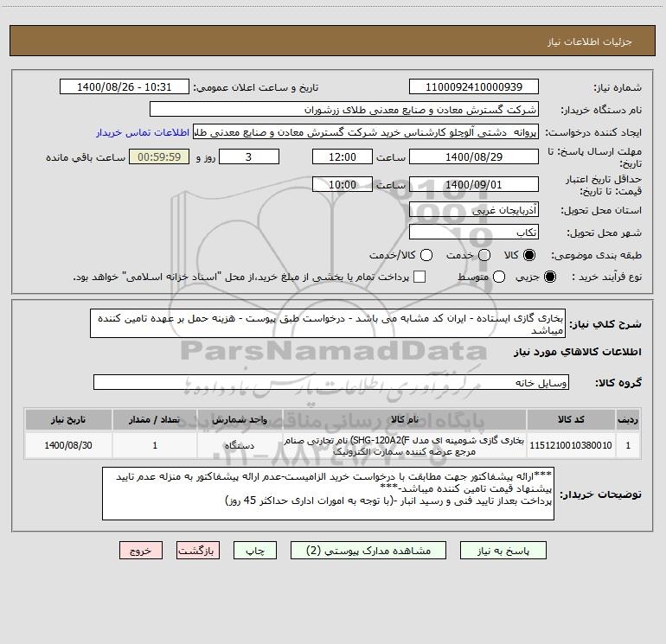Click the buyer organization name field
The image size is (666, 644).
tap(344, 109)
